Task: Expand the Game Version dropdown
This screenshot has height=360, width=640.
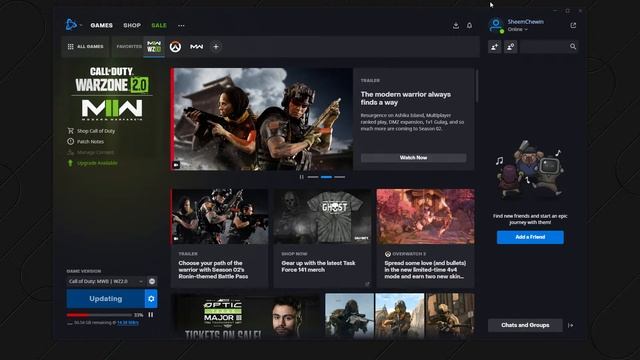Action: point(106,281)
